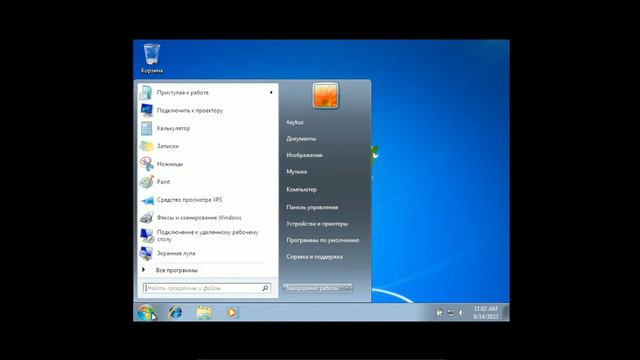Click the Windows Start orb
This screenshot has width=640, height=360.
(145, 313)
